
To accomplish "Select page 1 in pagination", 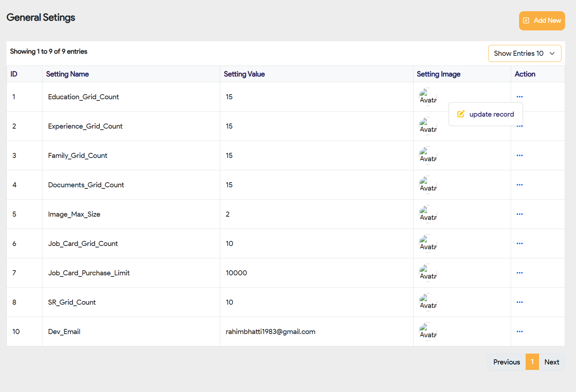I will tap(532, 362).
